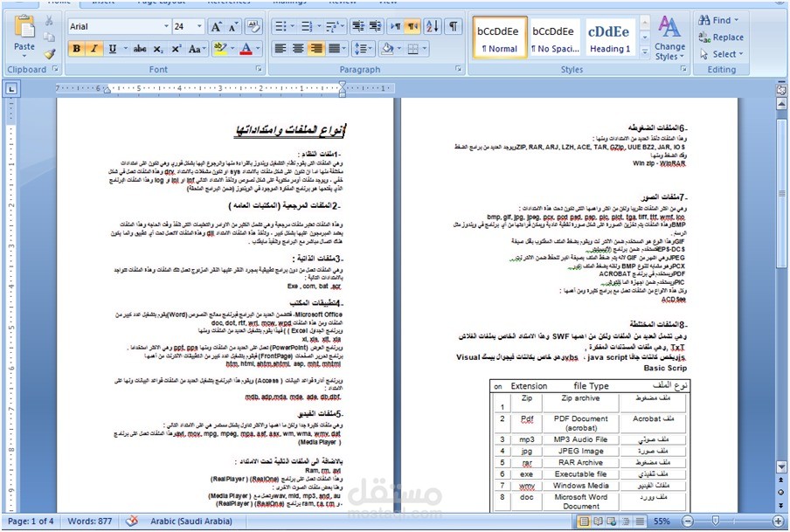Apply strikethrough with the abc icon
The image size is (790, 532).
140,49
